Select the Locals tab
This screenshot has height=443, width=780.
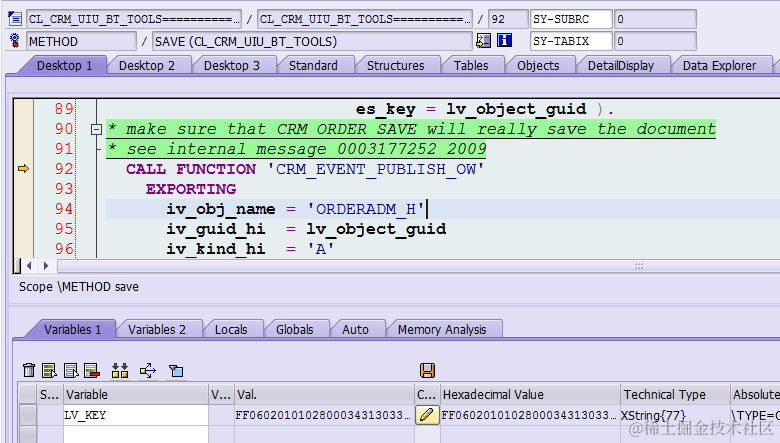pos(231,330)
